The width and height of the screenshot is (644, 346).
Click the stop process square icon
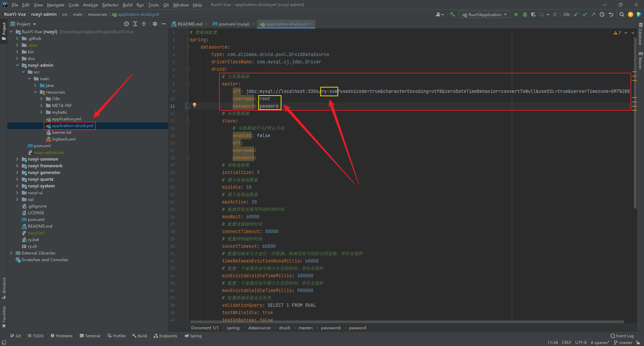(x=555, y=14)
